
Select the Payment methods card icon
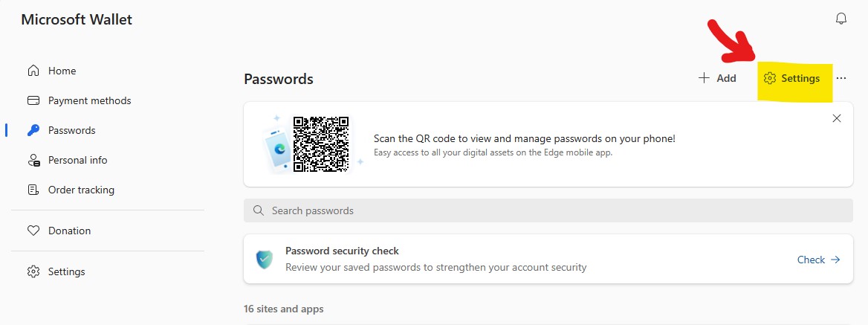click(33, 100)
